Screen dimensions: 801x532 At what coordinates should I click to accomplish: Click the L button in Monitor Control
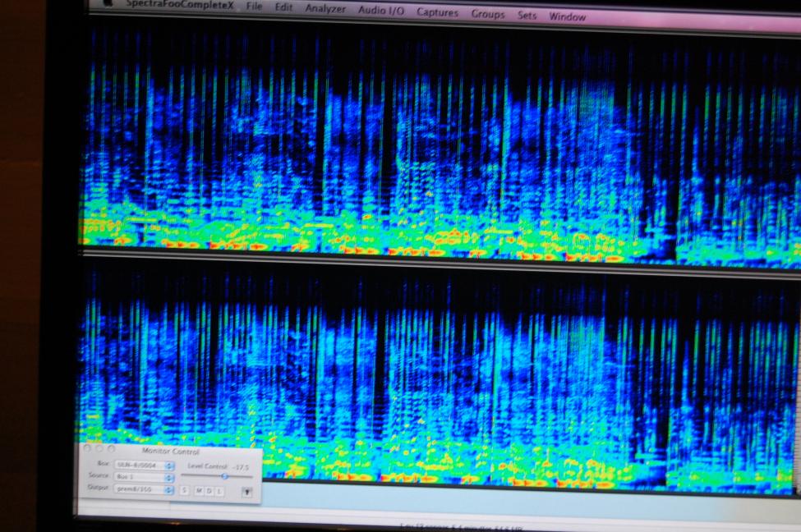(219, 491)
